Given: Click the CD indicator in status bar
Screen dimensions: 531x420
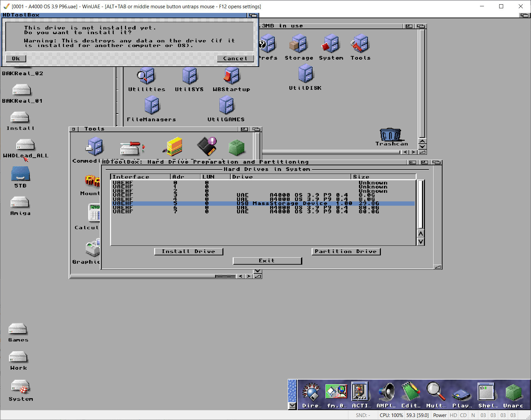Looking at the screenshot, I should click(463, 415).
